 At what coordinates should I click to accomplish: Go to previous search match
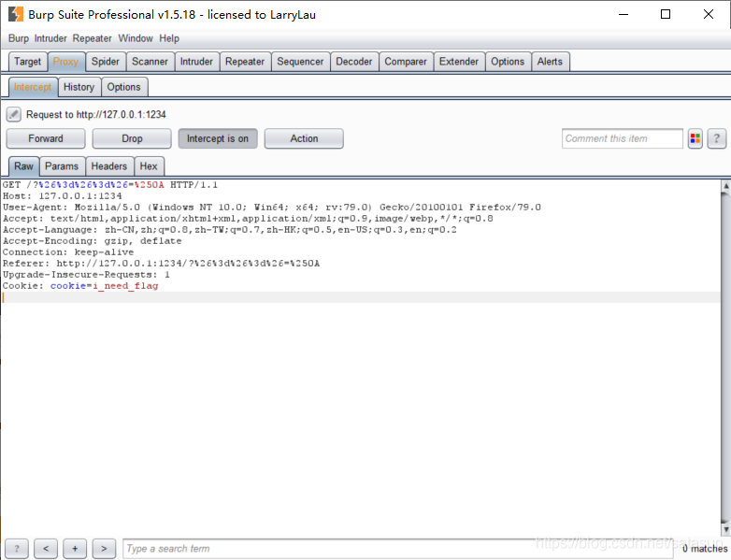click(46, 549)
